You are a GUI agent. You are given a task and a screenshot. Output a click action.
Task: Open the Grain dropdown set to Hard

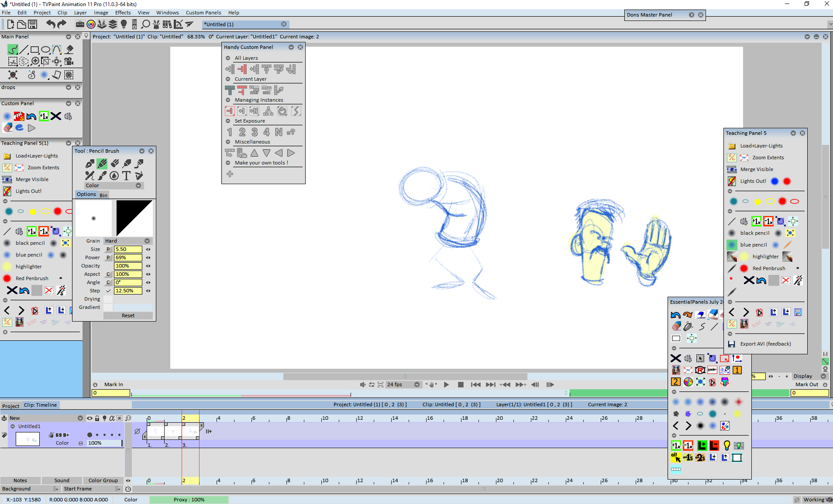click(127, 241)
